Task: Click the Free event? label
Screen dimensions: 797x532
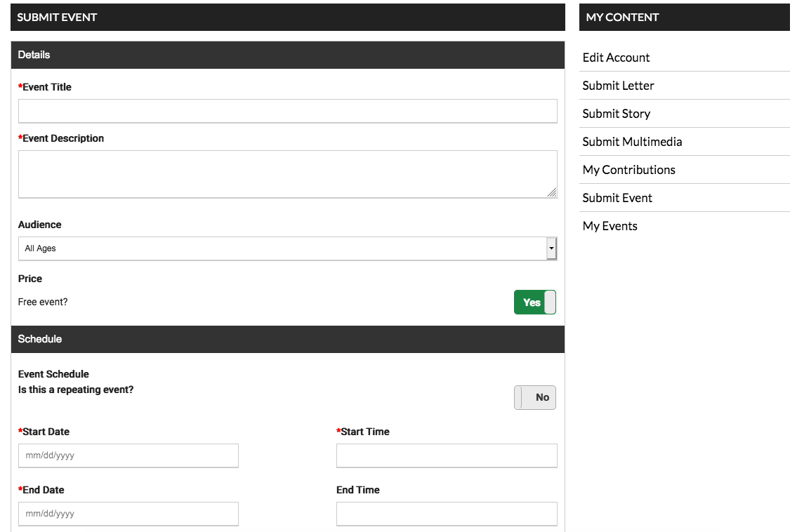Action: (43, 302)
